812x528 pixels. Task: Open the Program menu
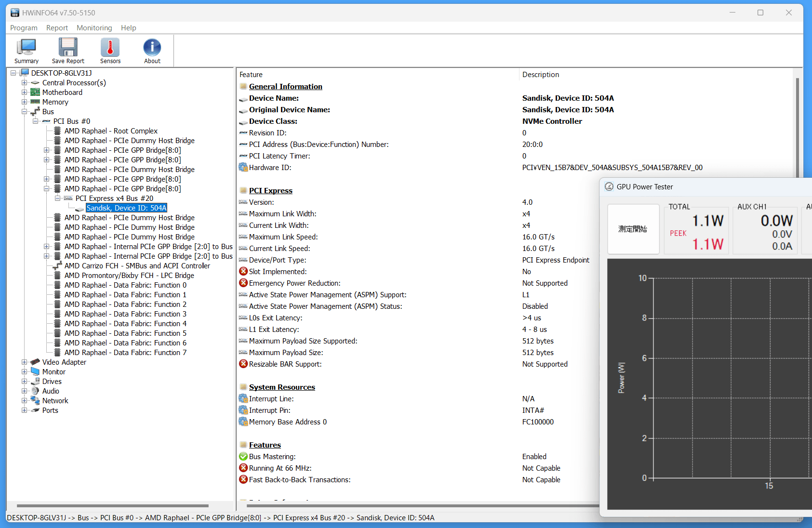click(x=24, y=28)
